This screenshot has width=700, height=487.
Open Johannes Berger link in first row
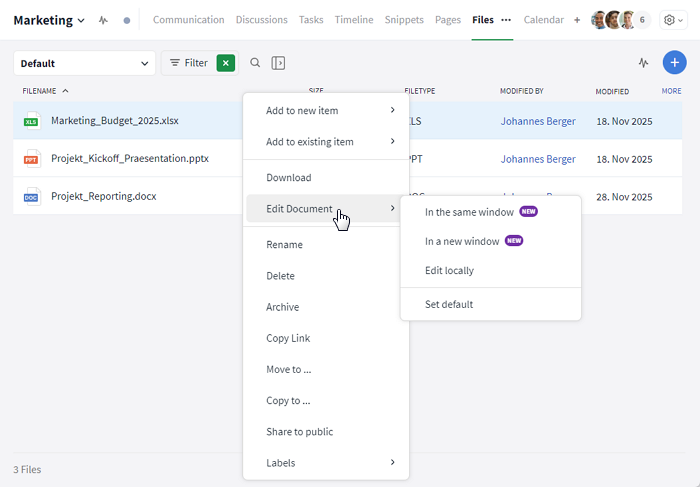(538, 121)
